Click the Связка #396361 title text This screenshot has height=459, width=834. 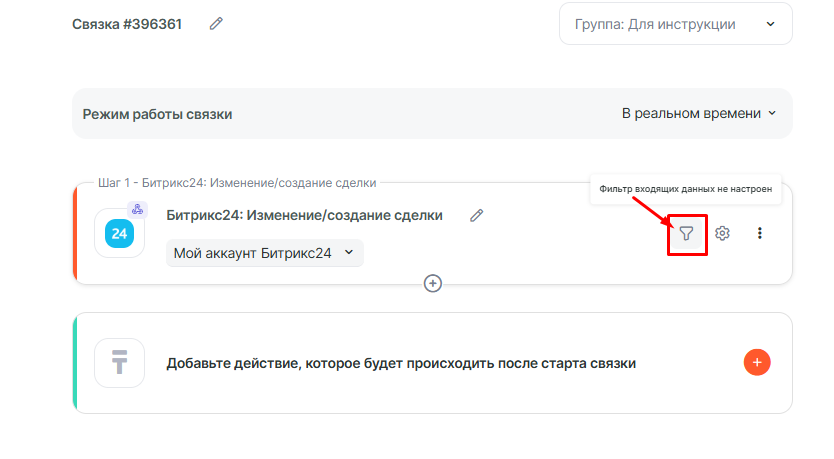pos(127,23)
